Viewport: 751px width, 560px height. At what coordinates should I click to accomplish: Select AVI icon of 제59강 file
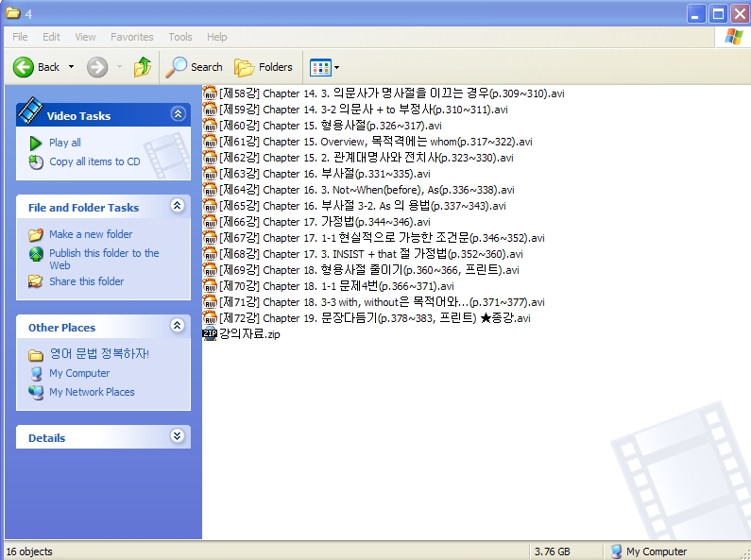point(210,110)
